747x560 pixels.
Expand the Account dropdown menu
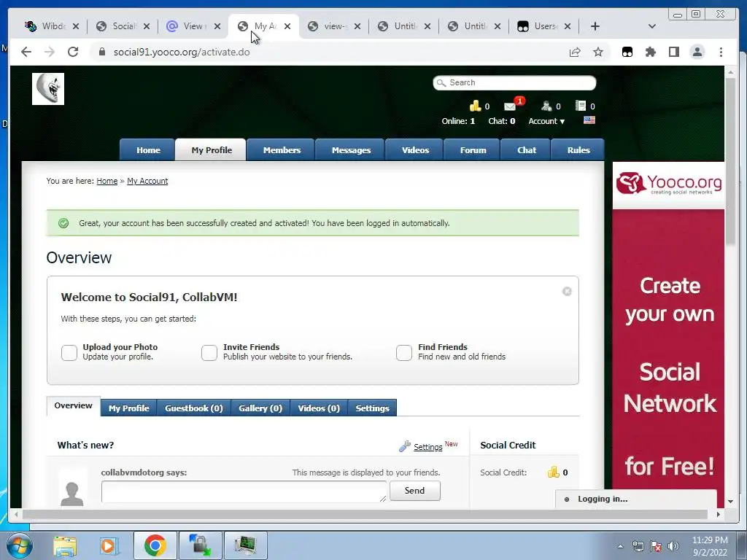click(x=546, y=121)
